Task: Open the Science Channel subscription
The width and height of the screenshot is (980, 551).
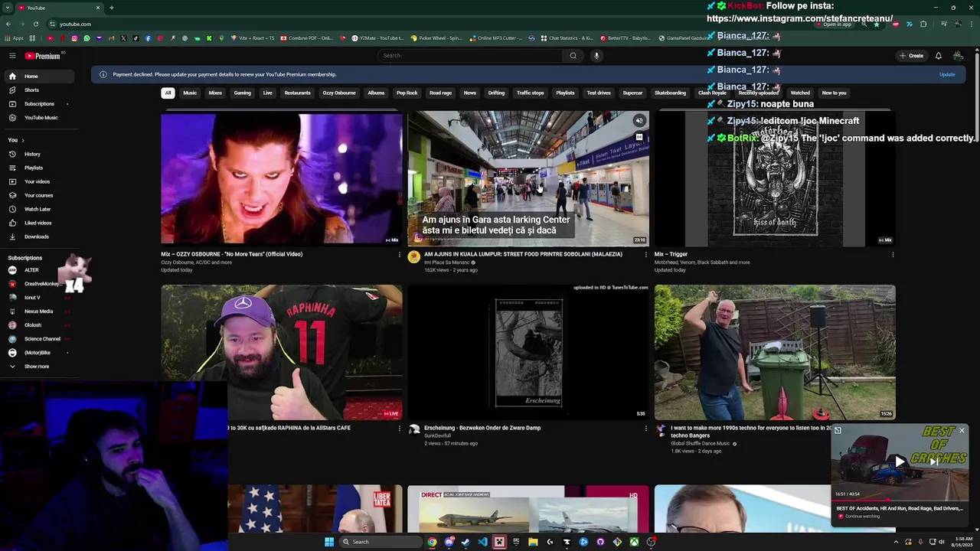Action: point(40,339)
